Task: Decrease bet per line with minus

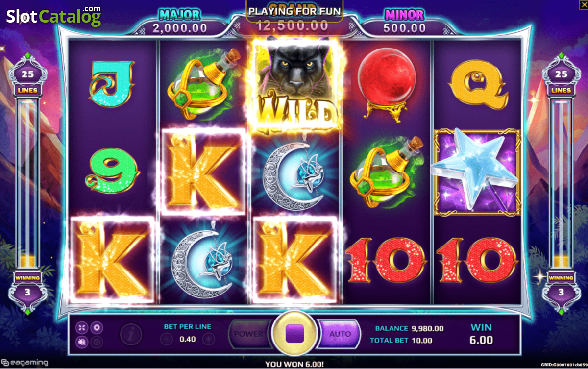Action: [x=167, y=339]
